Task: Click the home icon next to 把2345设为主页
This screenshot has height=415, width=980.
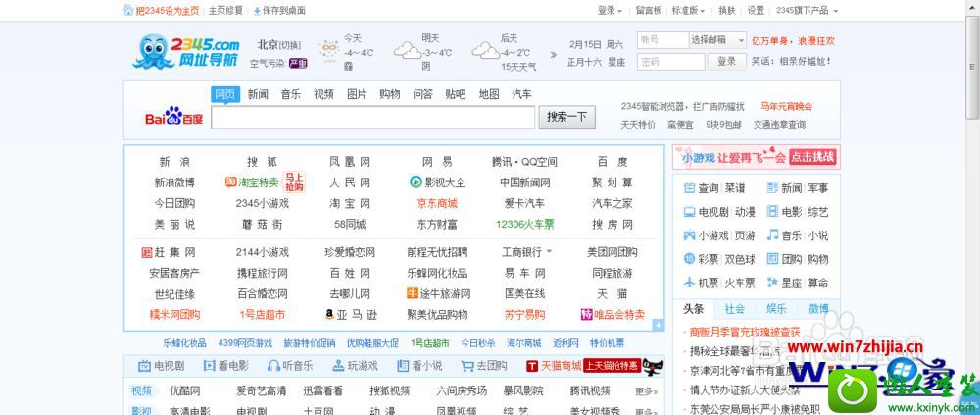Action: (x=128, y=10)
